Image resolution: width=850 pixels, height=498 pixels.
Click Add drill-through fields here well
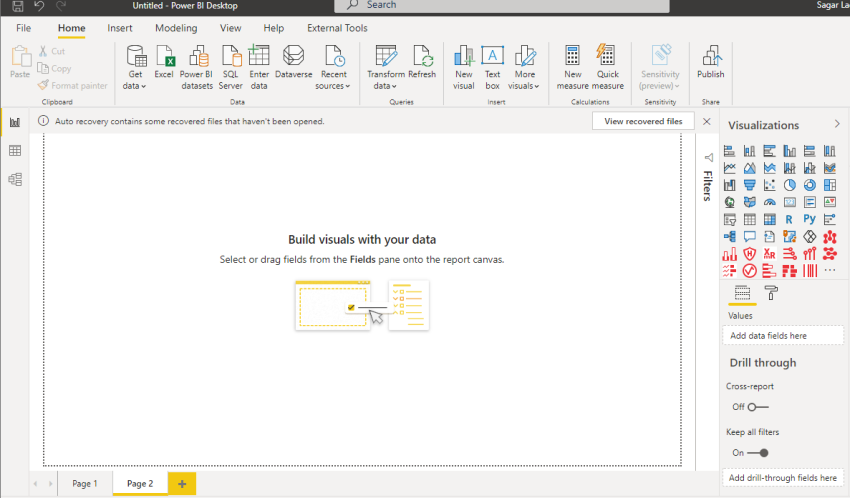[783, 478]
